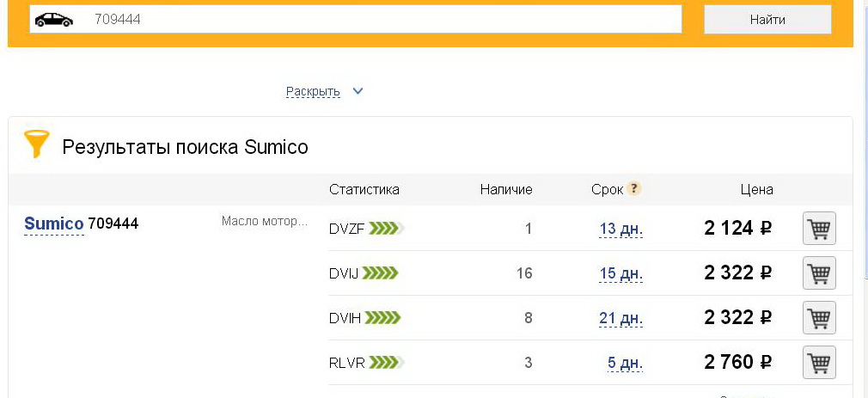Open the 5 дн. delivery term link
The image size is (868, 398).
625,363
